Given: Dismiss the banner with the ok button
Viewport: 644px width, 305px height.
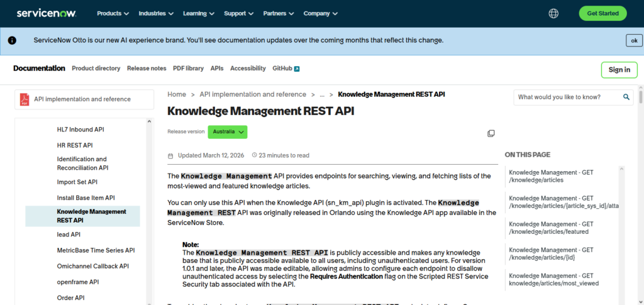Looking at the screenshot, I should tap(634, 41).
